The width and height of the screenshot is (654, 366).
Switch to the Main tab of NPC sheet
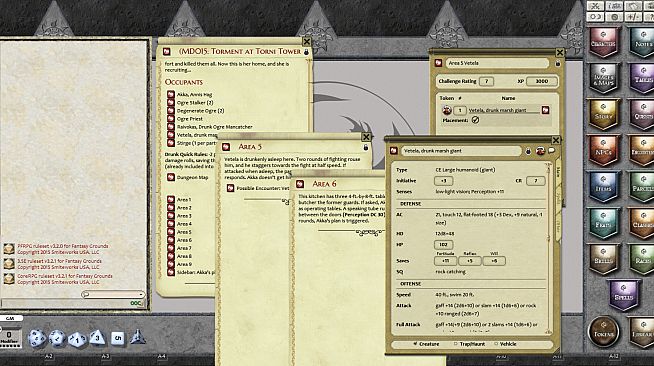tap(558, 172)
